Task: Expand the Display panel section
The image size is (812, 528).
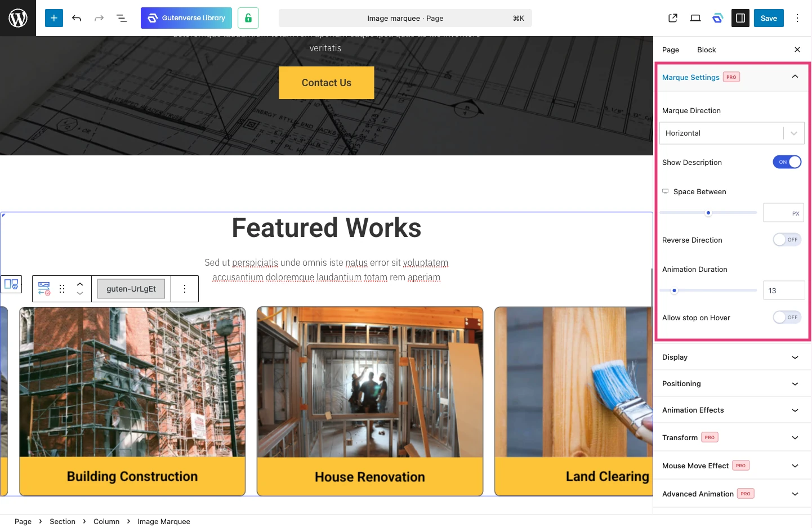Action: [731, 357]
